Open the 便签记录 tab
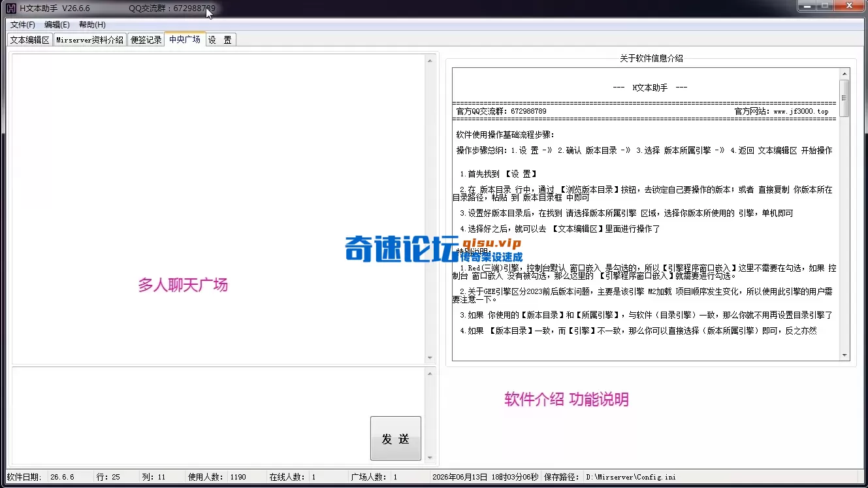The width and height of the screenshot is (868, 488). click(146, 40)
